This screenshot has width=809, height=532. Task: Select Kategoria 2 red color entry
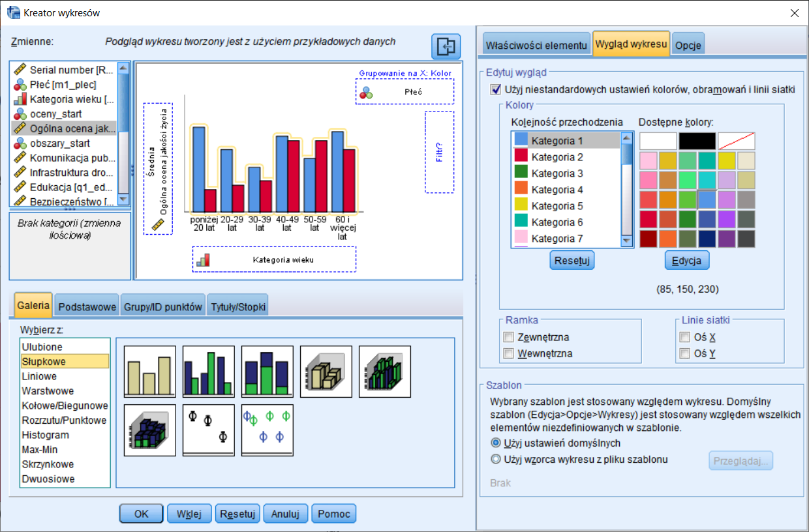click(x=566, y=157)
